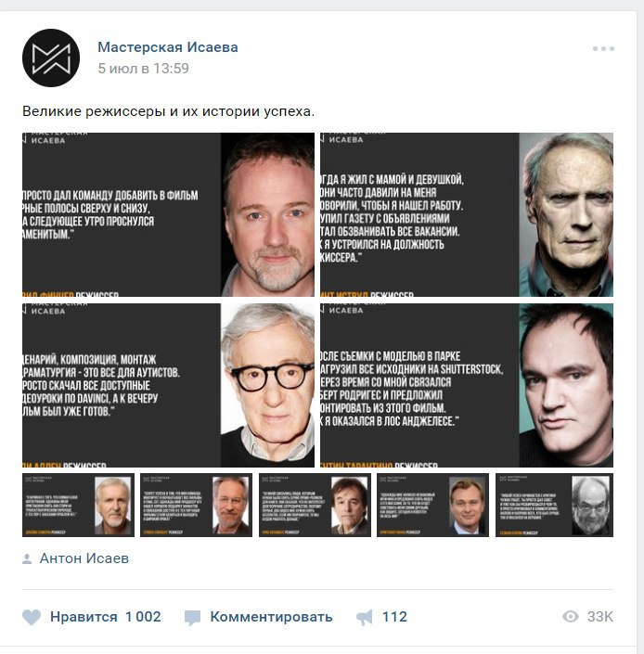Open the top-right photo of elderly gray-haired man

(467, 214)
